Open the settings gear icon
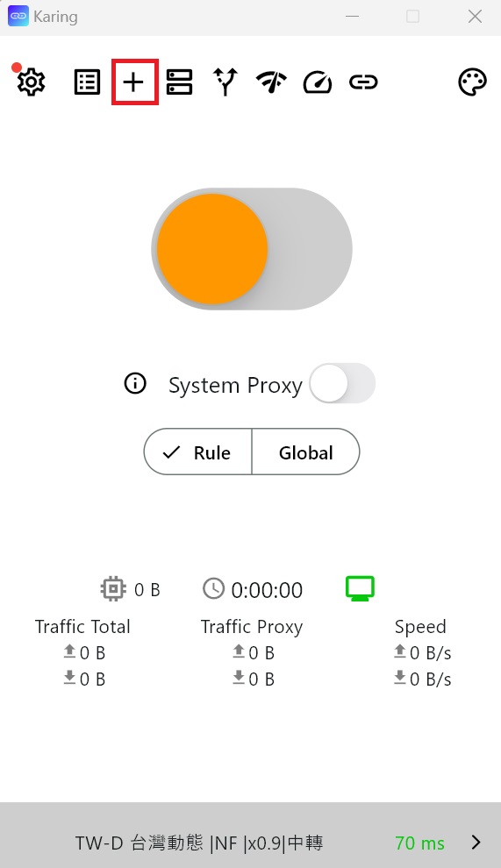Screen dimensions: 501x868 [x=31, y=82]
